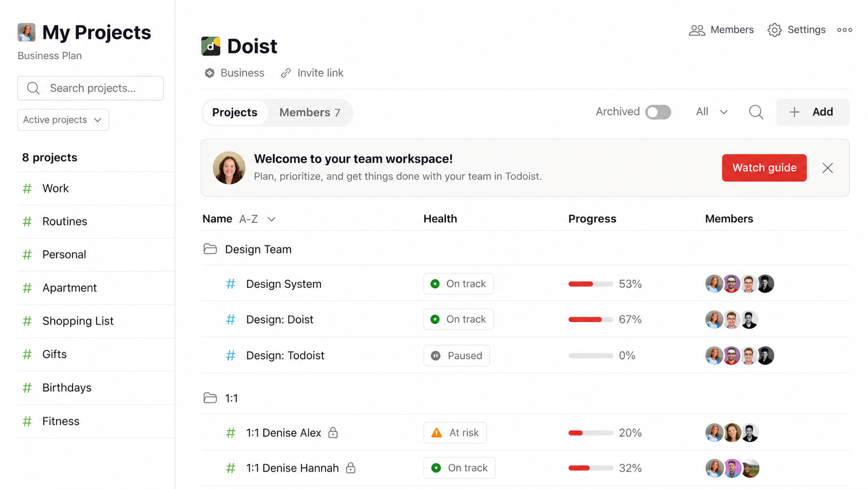Click the hash icon beside Work project

[x=27, y=189]
